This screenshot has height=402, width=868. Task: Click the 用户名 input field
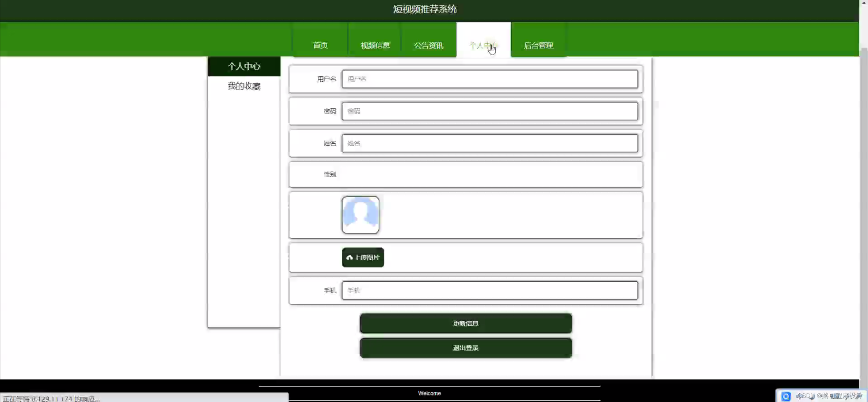point(490,79)
